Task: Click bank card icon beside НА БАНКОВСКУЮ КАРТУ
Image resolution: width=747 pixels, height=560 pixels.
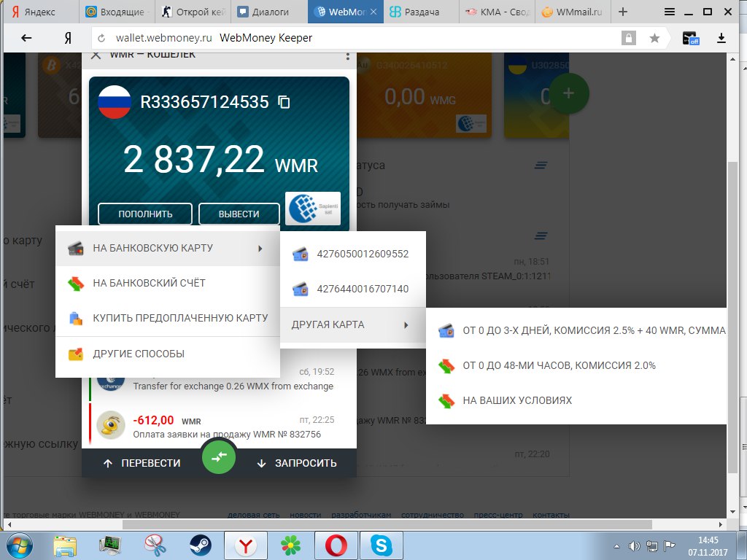Action: coord(76,248)
